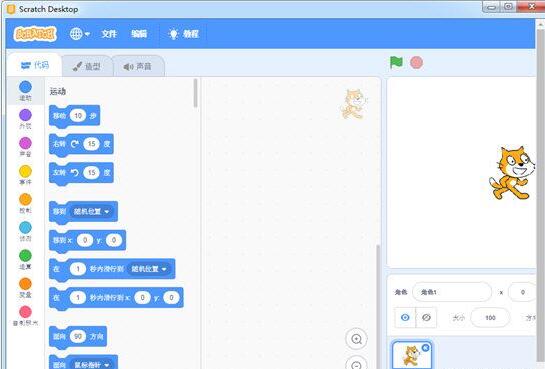Switch to the 代码 (Code) tab

35,65
